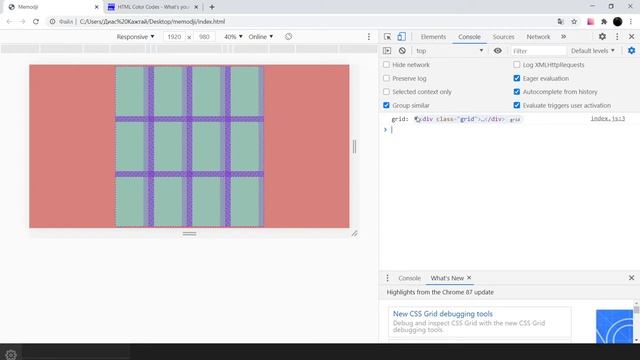Close the What's New tab
The height and width of the screenshot is (360, 640).
(469, 278)
